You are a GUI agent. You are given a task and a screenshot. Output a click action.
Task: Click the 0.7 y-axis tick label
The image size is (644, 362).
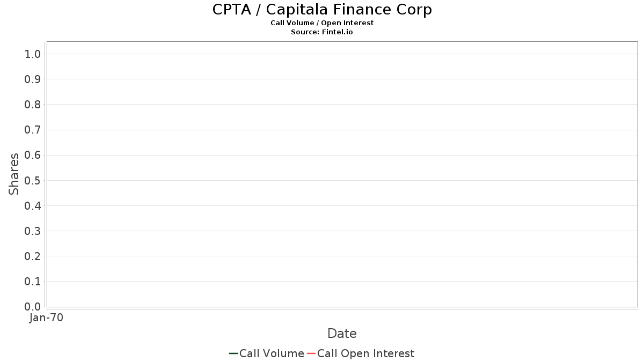33,130
